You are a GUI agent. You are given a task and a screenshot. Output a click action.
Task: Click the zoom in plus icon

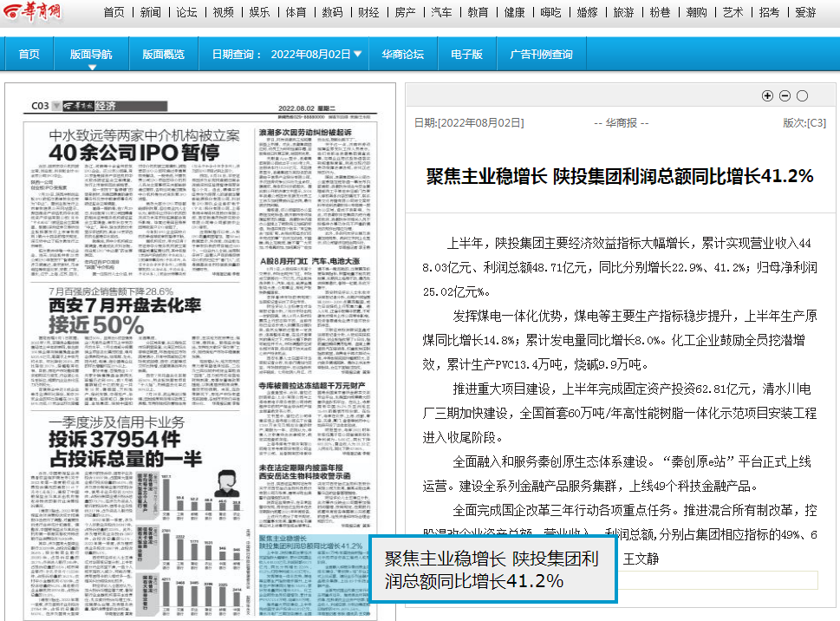click(767, 96)
